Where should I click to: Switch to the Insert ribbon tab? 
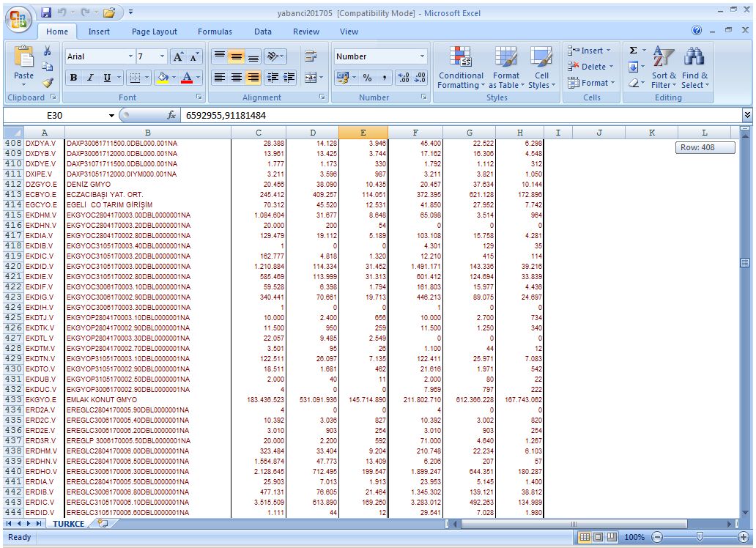[99, 32]
